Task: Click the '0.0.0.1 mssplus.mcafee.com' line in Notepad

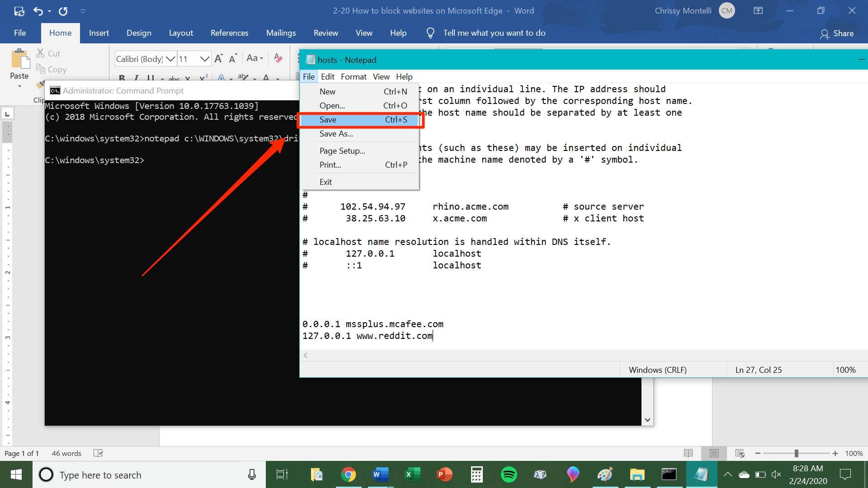Action: [373, 324]
